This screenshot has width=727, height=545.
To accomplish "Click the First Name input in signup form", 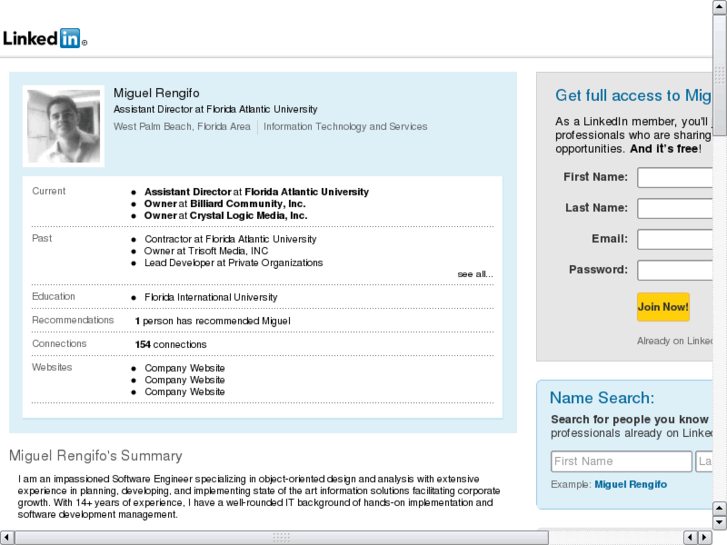I will (x=675, y=177).
